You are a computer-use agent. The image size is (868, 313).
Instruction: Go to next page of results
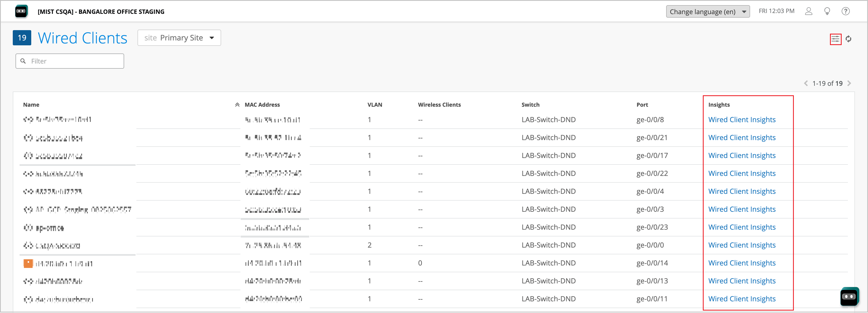pos(849,83)
